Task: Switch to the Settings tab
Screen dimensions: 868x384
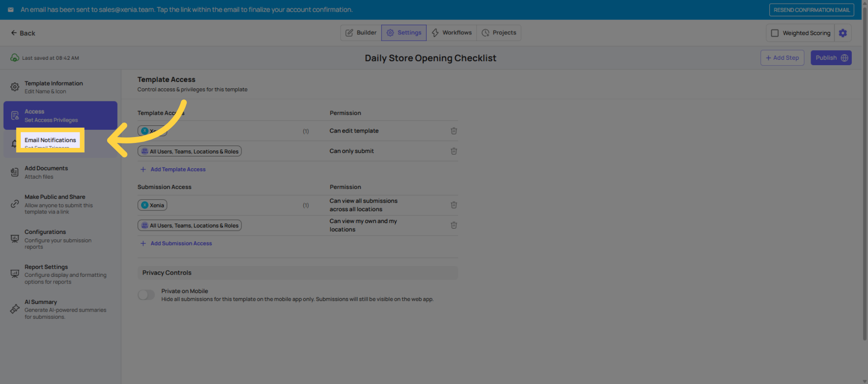Action: click(x=404, y=33)
